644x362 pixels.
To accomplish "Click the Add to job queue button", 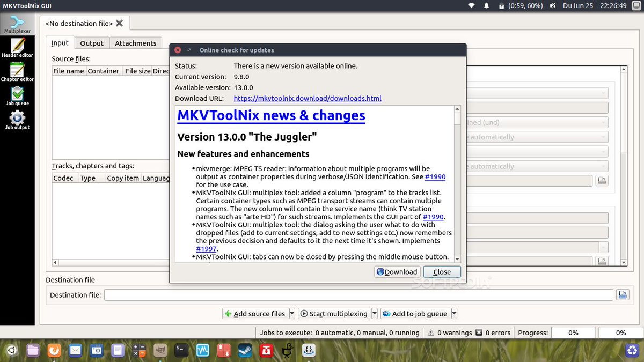I will point(415,314).
